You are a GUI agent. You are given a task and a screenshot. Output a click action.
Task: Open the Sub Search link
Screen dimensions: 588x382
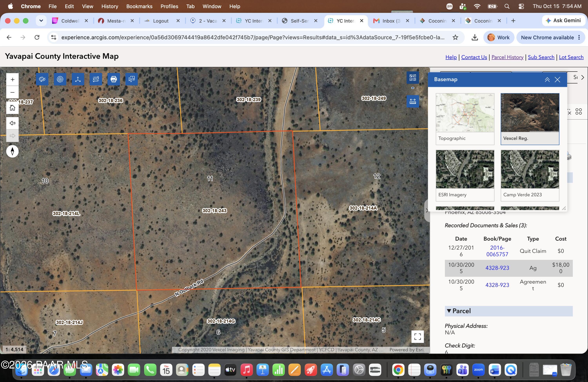pyautogui.click(x=541, y=57)
